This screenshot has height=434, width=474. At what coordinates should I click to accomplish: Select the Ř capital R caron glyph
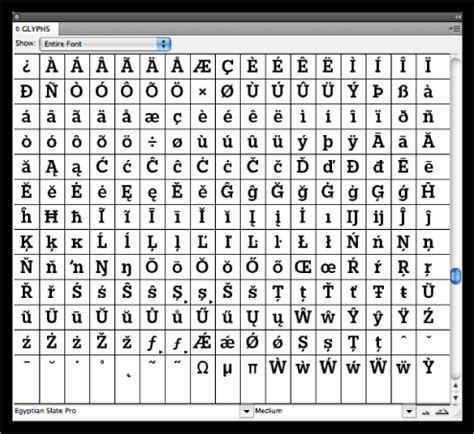click(x=27, y=292)
